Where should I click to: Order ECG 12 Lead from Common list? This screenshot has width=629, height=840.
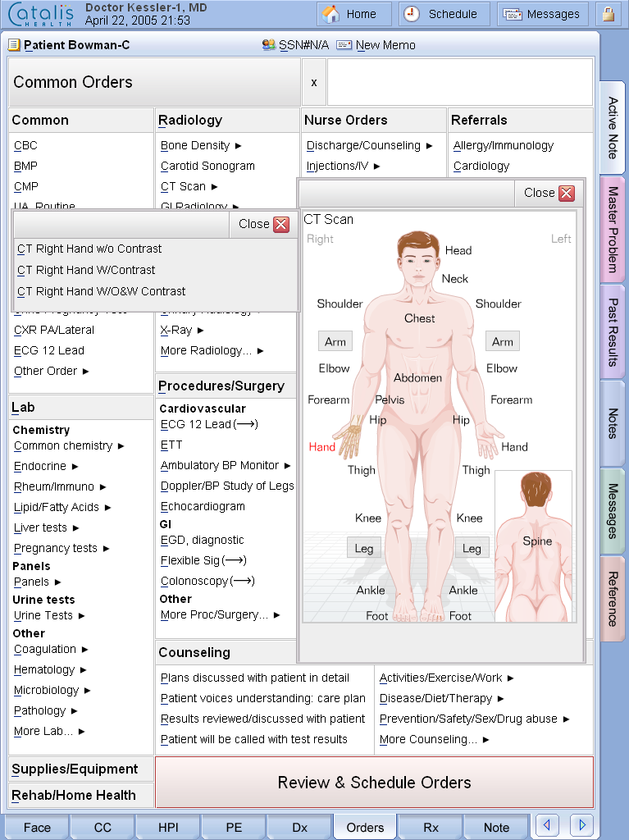coord(48,350)
